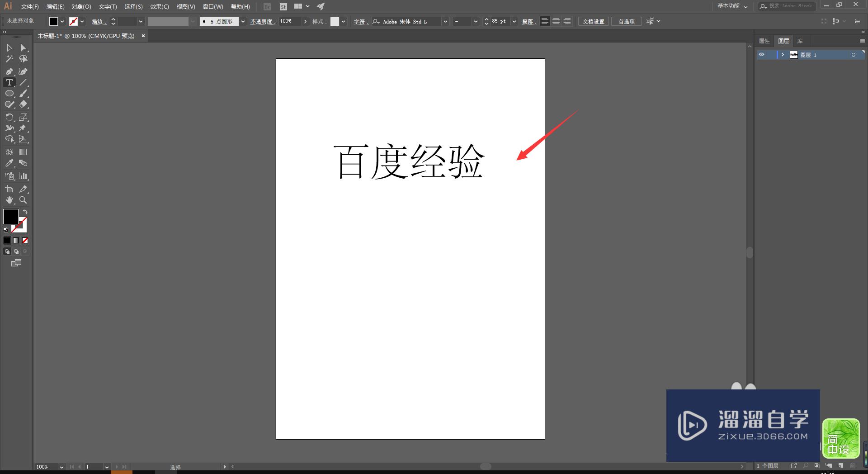Select the Type tool
This screenshot has height=474, width=868.
click(x=9, y=82)
